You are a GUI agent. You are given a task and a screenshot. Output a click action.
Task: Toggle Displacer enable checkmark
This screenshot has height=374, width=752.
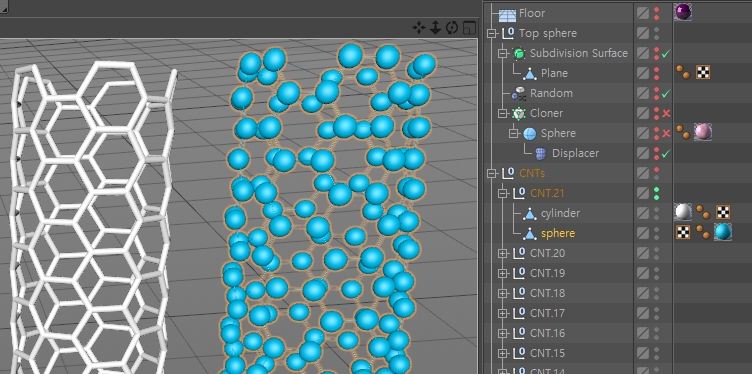[666, 154]
